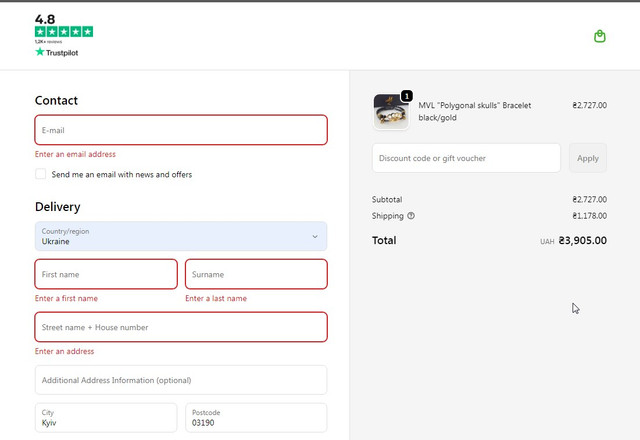Click the City field showing Kyiv
The height and width of the screenshot is (440, 640).
tap(106, 418)
